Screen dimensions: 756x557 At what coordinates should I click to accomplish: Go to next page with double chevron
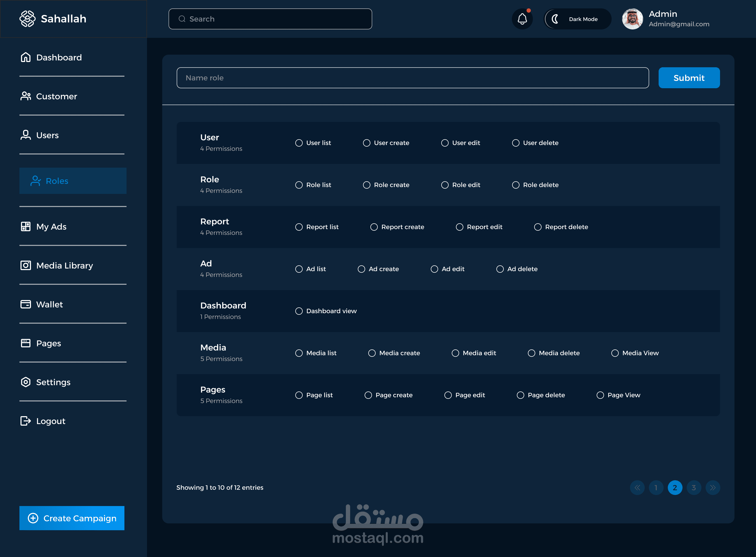pyautogui.click(x=712, y=488)
